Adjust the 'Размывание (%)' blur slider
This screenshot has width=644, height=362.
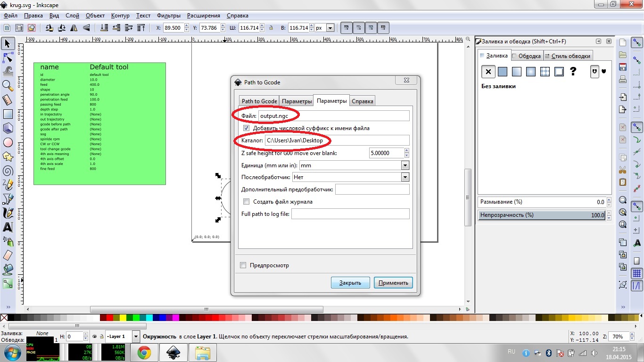pos(542,202)
